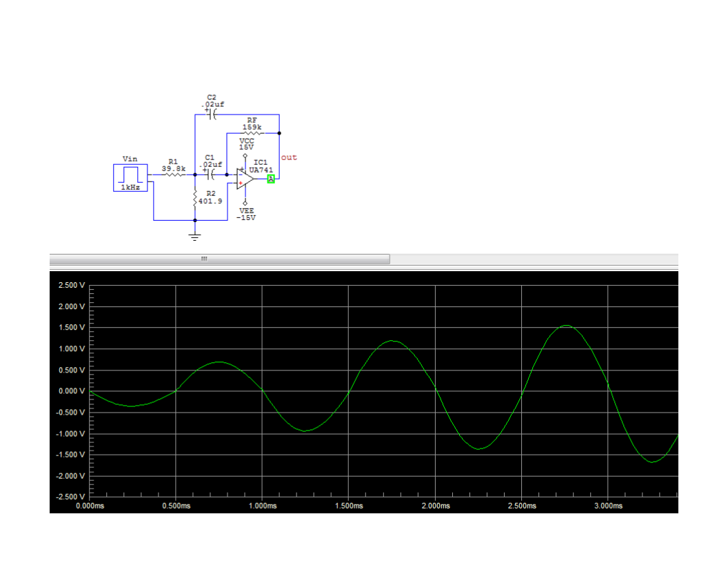Viewport: 728px width, 563px height.
Task: Select the green test point A probe
Action: (x=271, y=179)
